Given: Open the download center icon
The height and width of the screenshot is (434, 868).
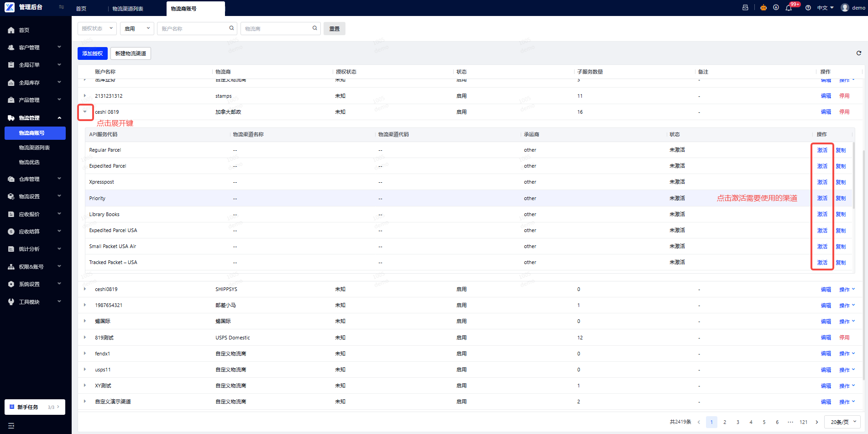Looking at the screenshot, I should point(776,8).
